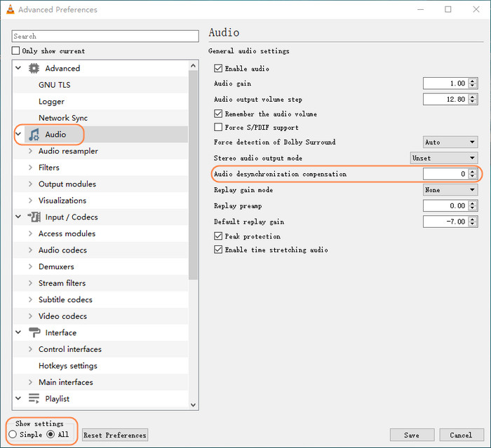
Task: Click the Playlist icon
Action: 34,398
